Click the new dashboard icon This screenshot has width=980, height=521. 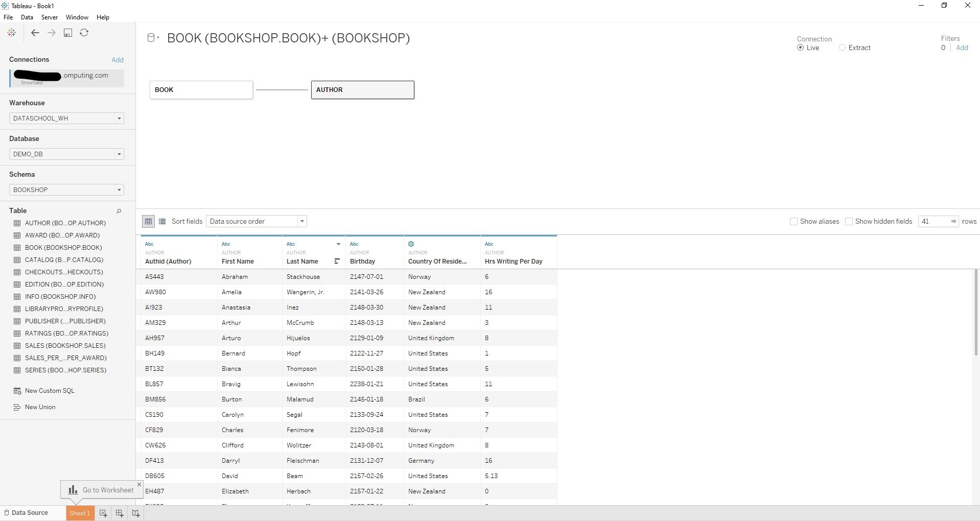(120, 513)
